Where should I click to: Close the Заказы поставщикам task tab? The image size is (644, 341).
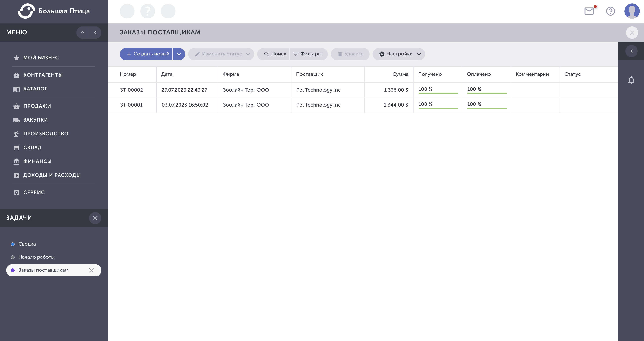[x=92, y=270]
